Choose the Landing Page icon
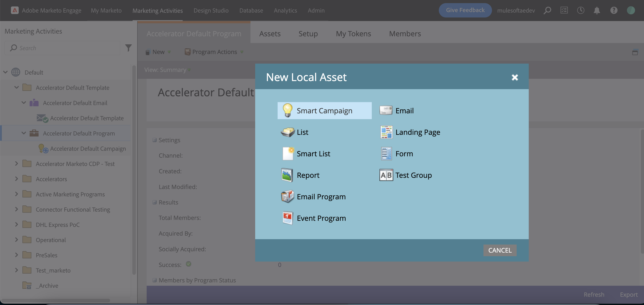The image size is (644, 305). (x=386, y=132)
